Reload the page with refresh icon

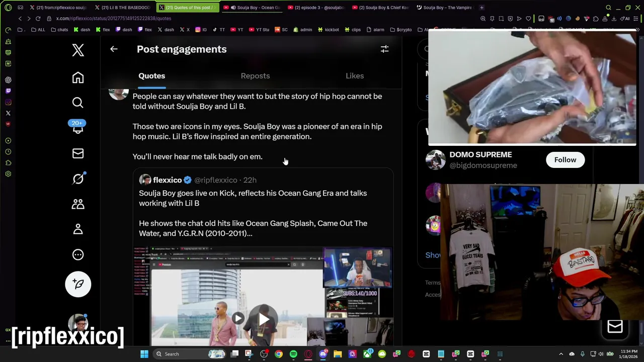[38, 19]
